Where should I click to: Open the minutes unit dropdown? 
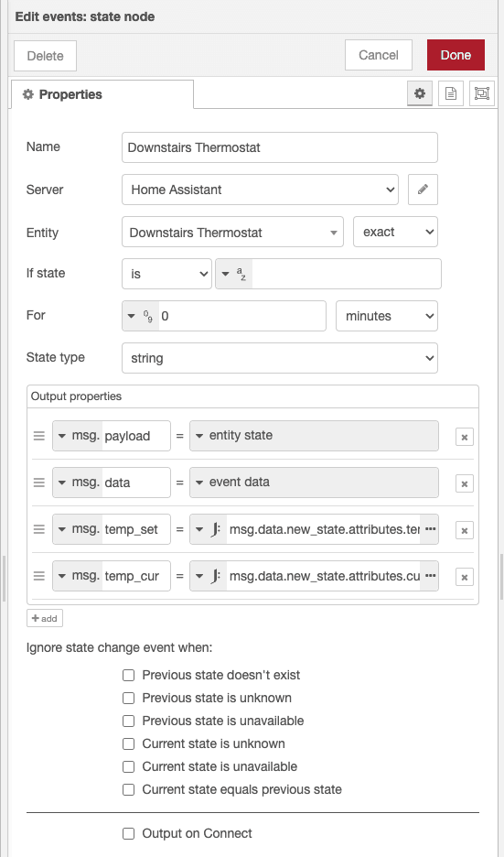tap(387, 316)
